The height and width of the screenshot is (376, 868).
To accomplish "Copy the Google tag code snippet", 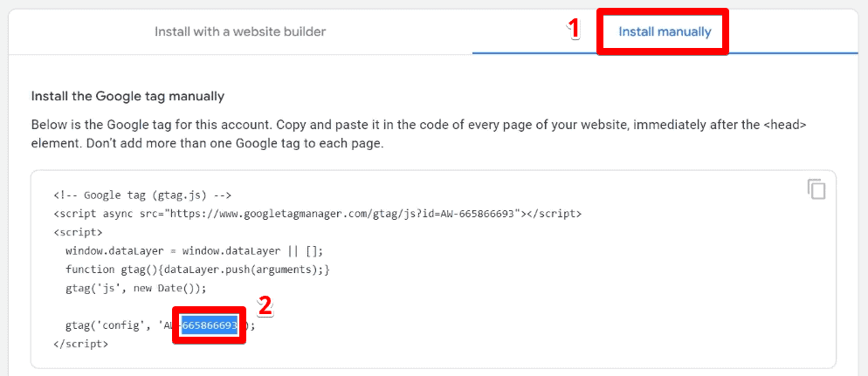I will (x=816, y=189).
